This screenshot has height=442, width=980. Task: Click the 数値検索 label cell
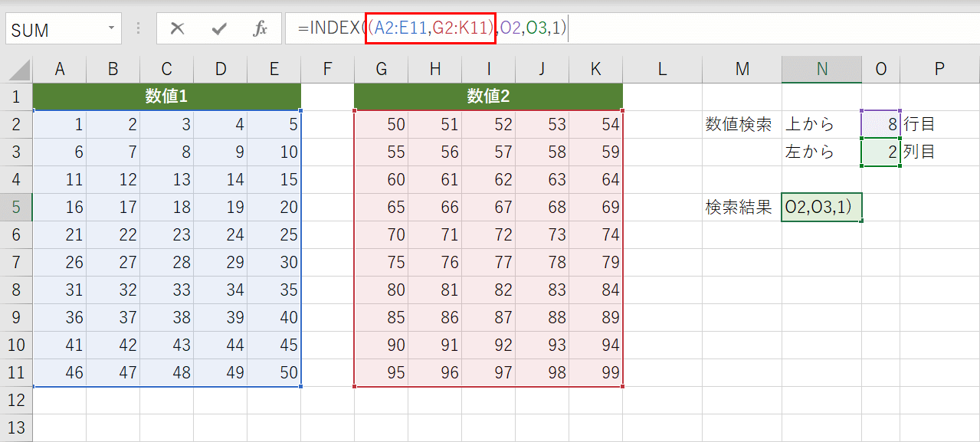coord(740,124)
